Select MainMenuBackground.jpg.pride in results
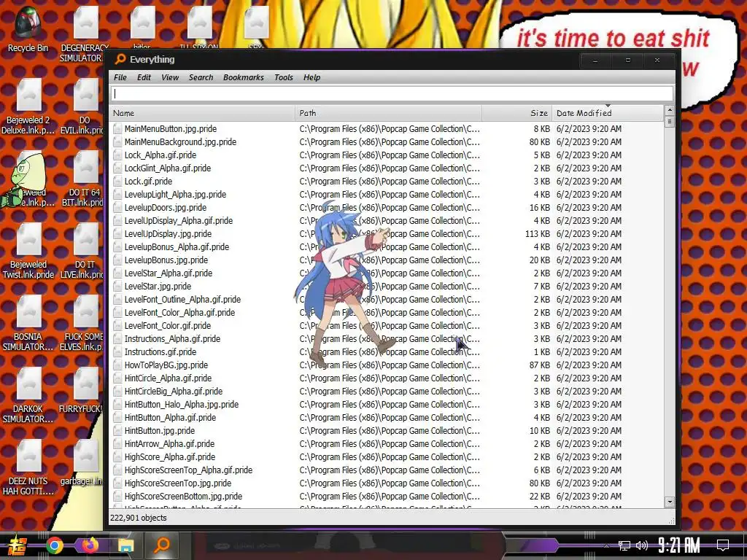Screen dimensions: 747x560 coord(180,142)
